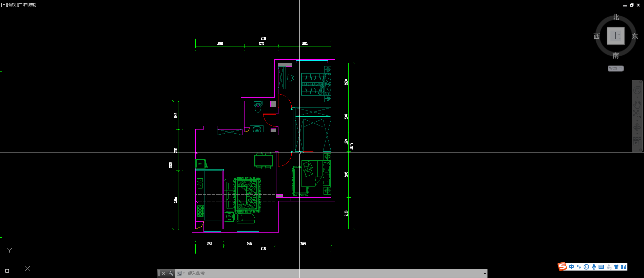Viewport: 644px width, 278px height.
Task: Expand the SteeringWheels dropdown arrow
Action: (x=637, y=97)
